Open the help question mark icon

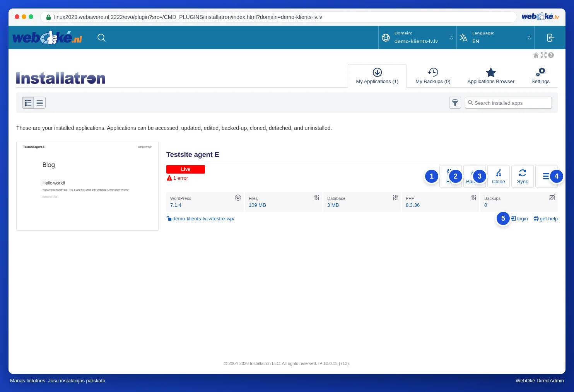click(x=551, y=55)
